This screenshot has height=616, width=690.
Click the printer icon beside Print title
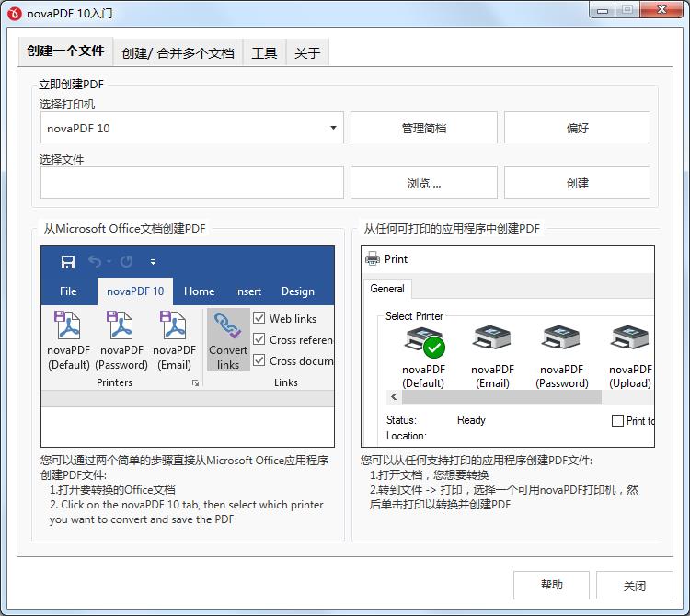tap(373, 258)
